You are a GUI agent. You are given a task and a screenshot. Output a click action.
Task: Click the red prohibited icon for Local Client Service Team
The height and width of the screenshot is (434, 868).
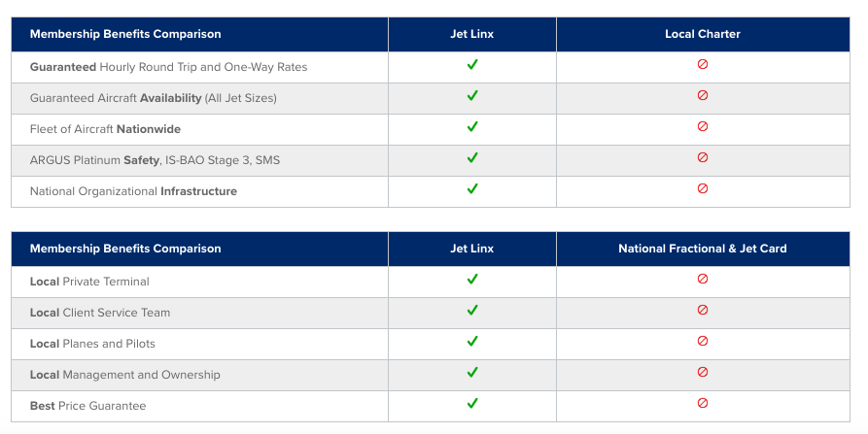[x=703, y=311]
